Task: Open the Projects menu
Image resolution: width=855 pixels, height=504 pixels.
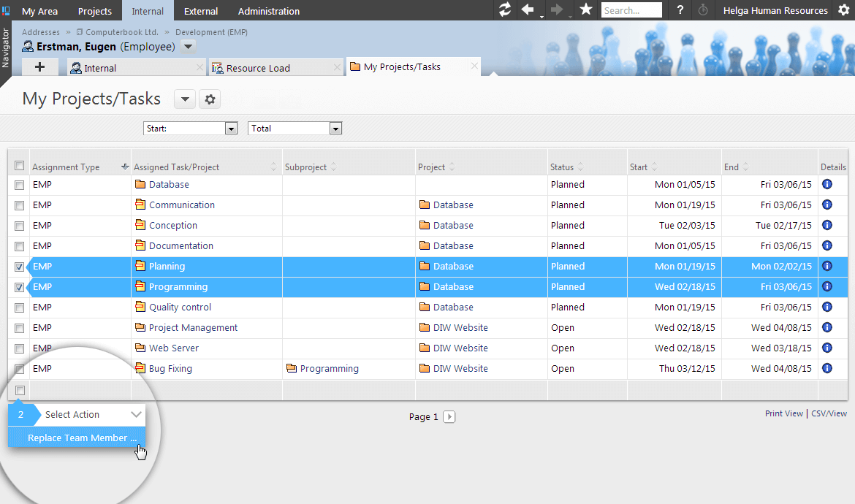Action: (95, 11)
